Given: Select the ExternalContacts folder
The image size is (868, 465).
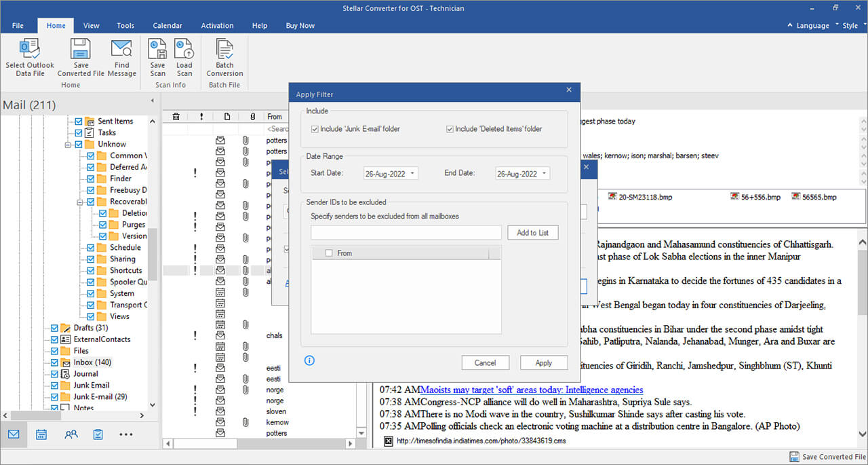Looking at the screenshot, I should [102, 339].
